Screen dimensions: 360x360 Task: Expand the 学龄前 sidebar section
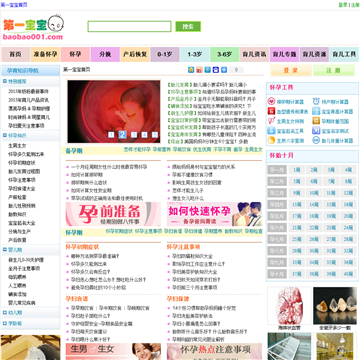pyautogui.click(x=5, y=323)
